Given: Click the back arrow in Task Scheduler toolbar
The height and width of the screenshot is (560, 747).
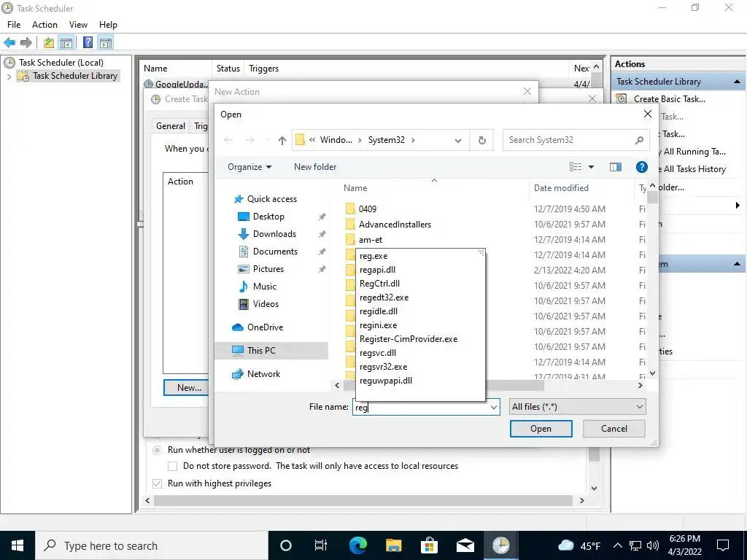Looking at the screenshot, I should pyautogui.click(x=9, y=43).
